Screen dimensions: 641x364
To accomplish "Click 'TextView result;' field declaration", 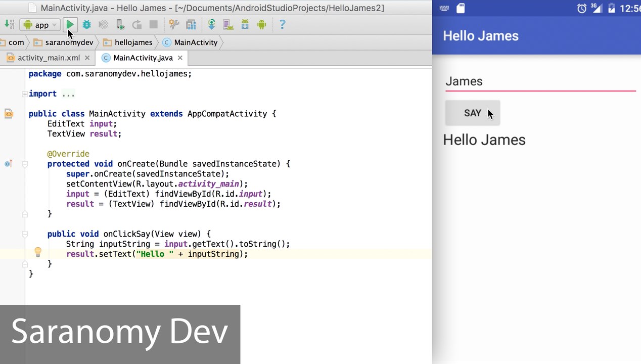I will pos(84,134).
